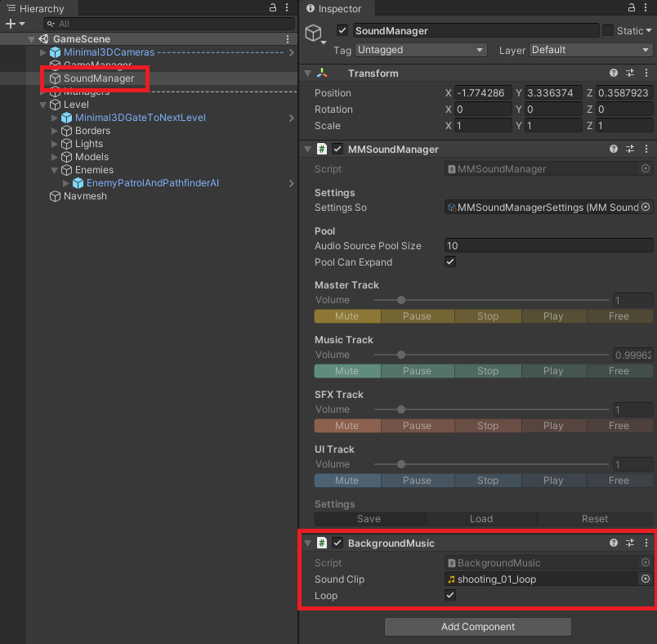The height and width of the screenshot is (644, 657).
Task: Collapse the GameScene tree
Action: [x=31, y=39]
